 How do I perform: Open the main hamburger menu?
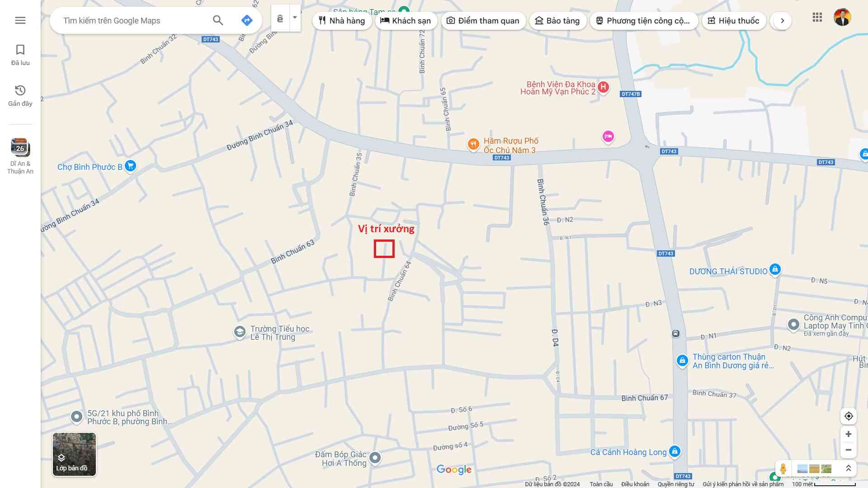coord(20,20)
